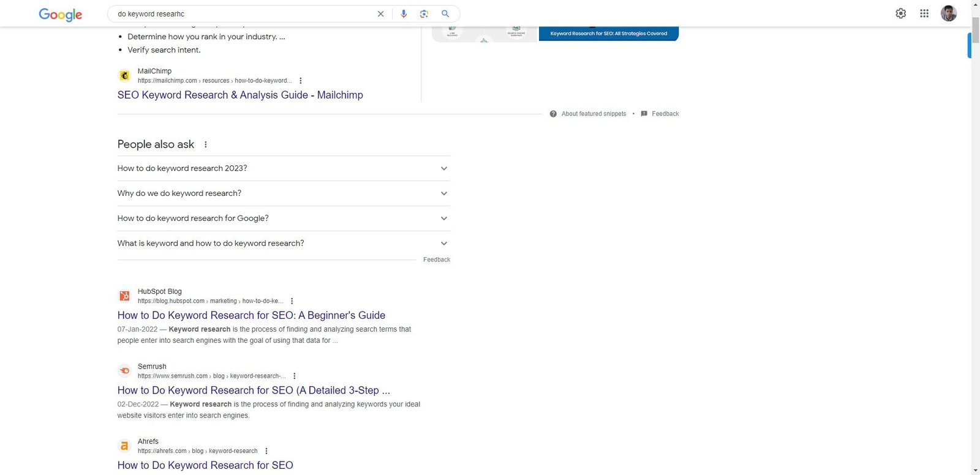Open more options beside People also ask
The height and width of the screenshot is (475, 980).
tap(205, 144)
